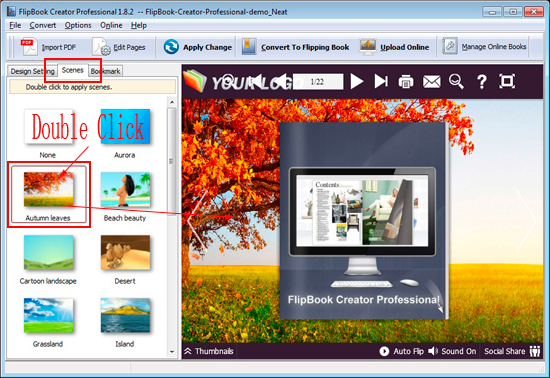550x378 pixels.
Task: Click the scenes list scroll down arrow
Action: [x=172, y=352]
